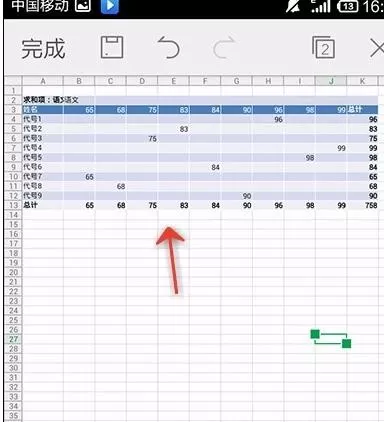Click the cell 代号3

[x=43, y=138]
